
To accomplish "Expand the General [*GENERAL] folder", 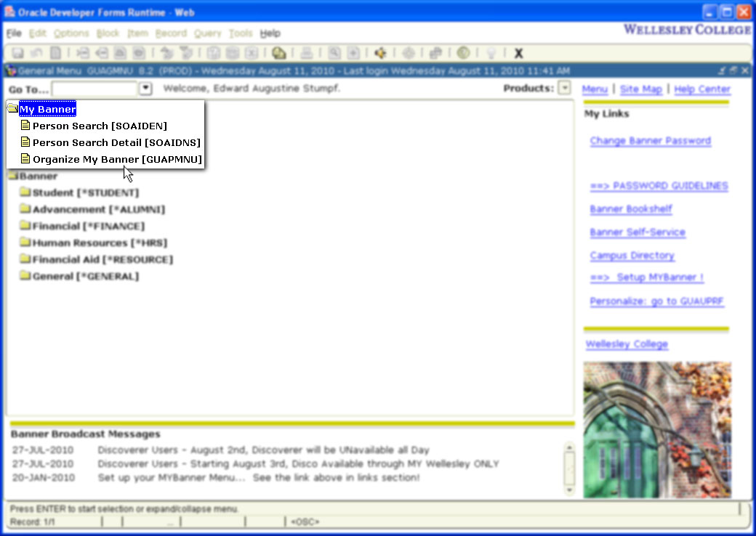I will tap(25, 276).
